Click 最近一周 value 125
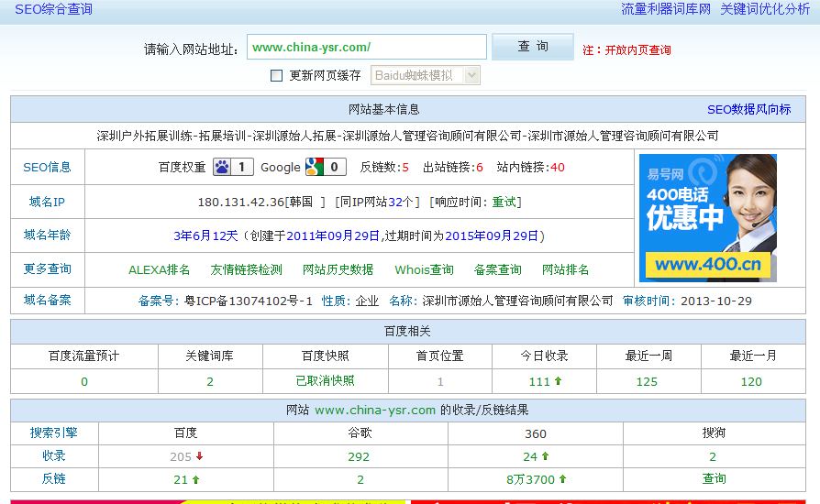 (x=647, y=382)
